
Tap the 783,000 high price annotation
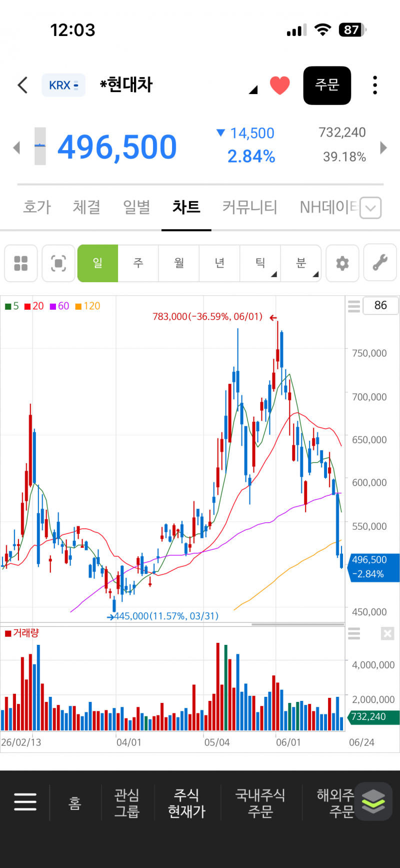pos(207,317)
